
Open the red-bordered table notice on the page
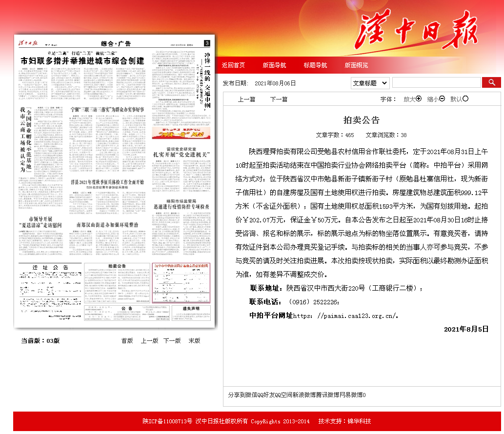[181, 283]
